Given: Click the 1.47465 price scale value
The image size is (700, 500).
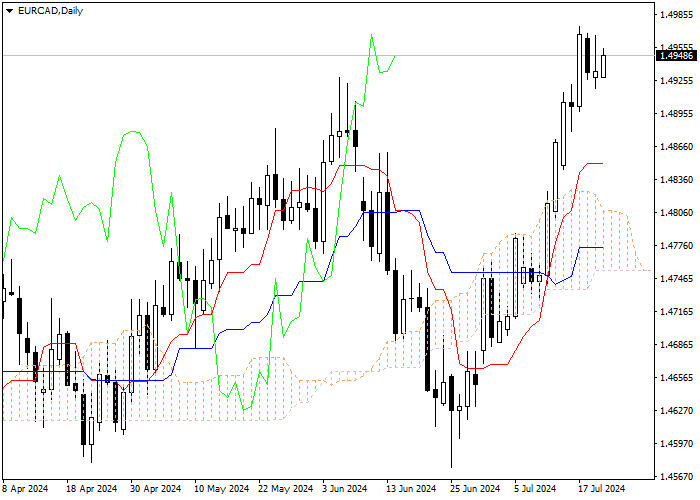Looking at the screenshot, I should tap(676, 279).
